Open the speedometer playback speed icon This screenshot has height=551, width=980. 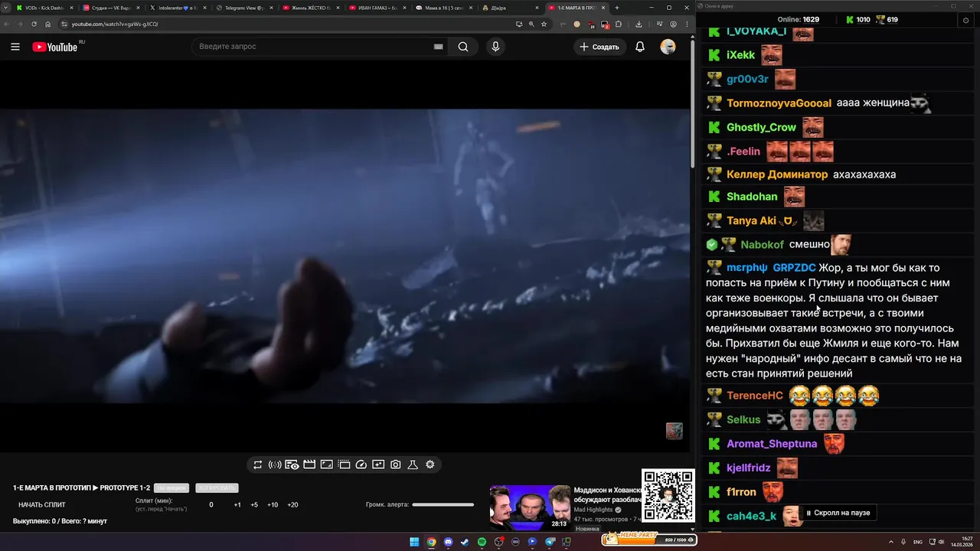[361, 465]
